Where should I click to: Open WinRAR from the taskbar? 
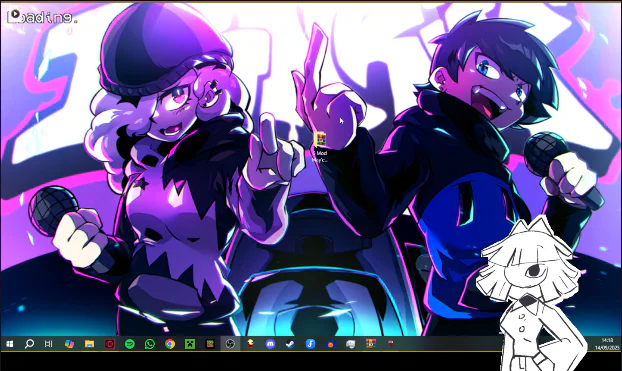point(371,344)
